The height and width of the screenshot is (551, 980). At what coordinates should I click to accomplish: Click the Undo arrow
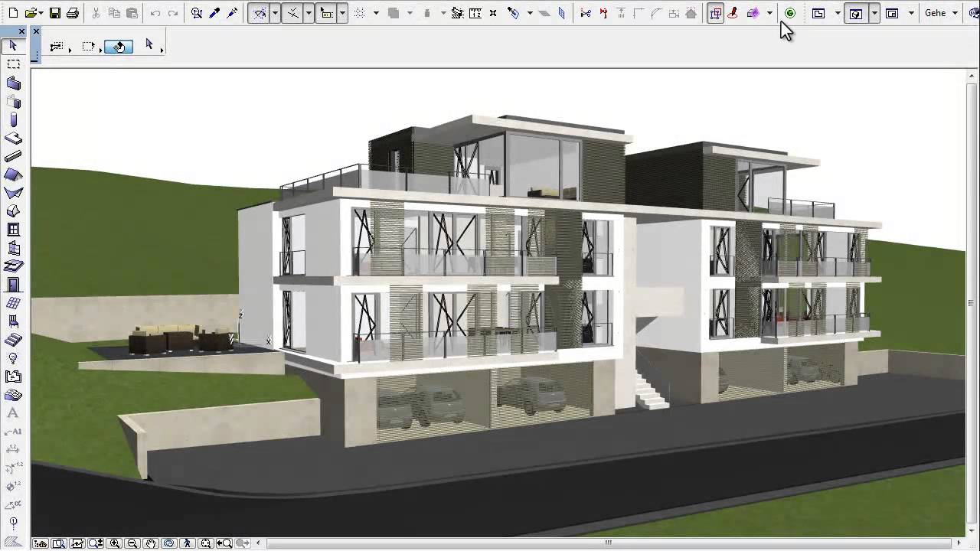pos(155,12)
